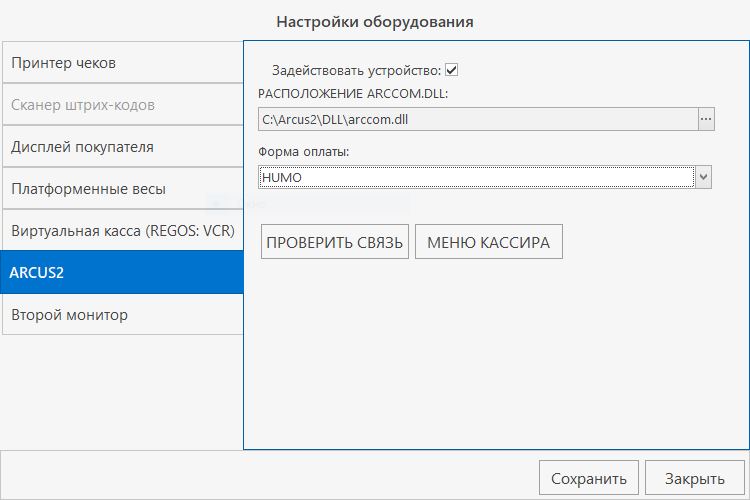Image resolution: width=750 pixels, height=500 pixels.
Task: Switch to the Второй монитор tab
Action: (122, 315)
